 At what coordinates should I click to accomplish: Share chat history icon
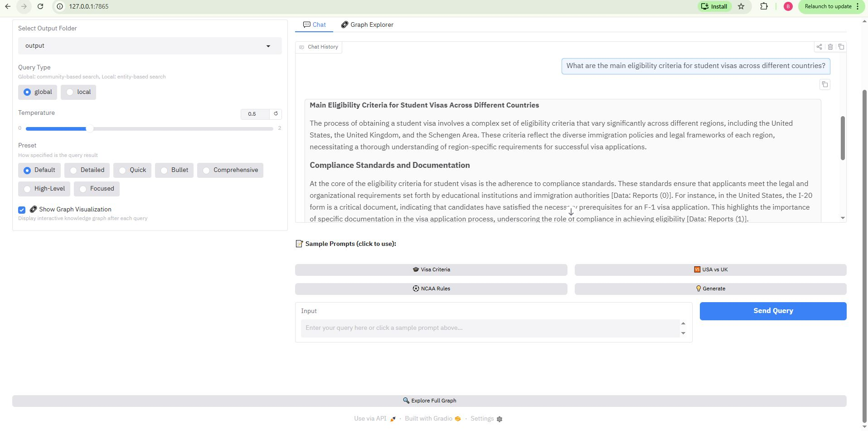click(819, 47)
